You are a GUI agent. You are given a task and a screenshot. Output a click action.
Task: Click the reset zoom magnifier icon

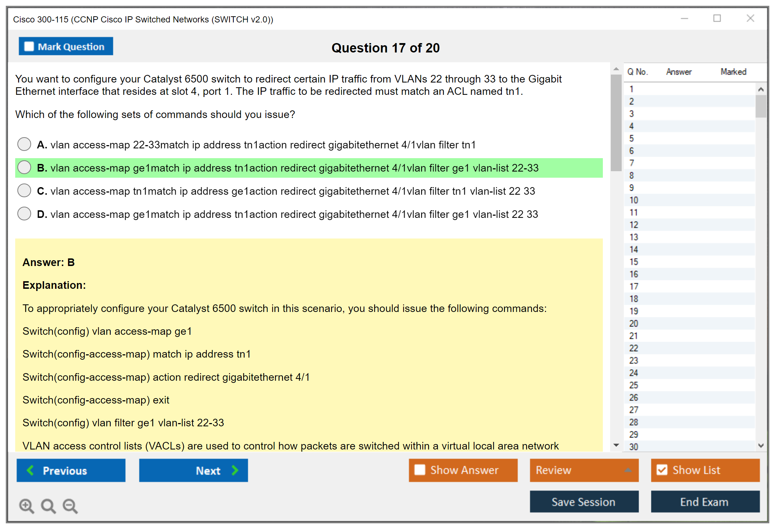48,506
